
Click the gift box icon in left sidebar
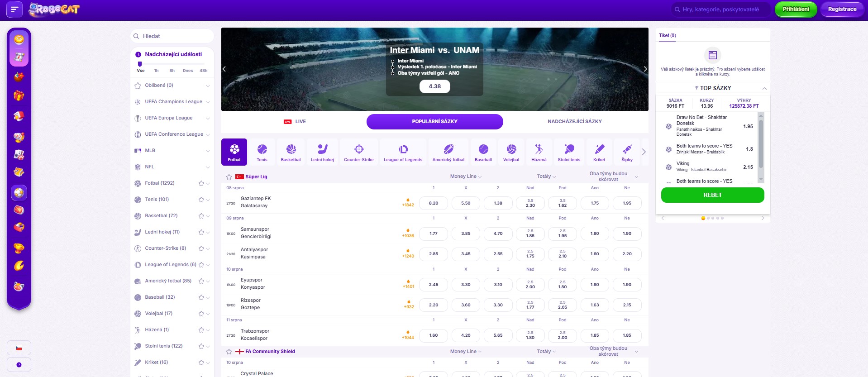[x=19, y=95]
